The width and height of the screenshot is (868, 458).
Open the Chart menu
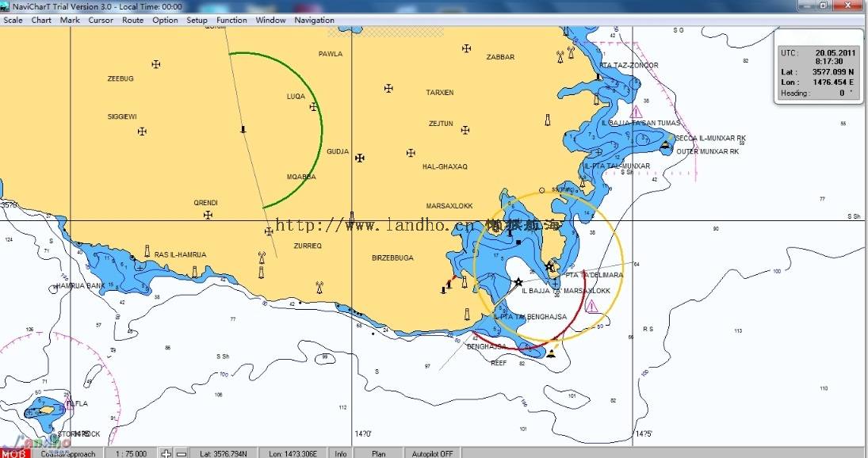41,20
